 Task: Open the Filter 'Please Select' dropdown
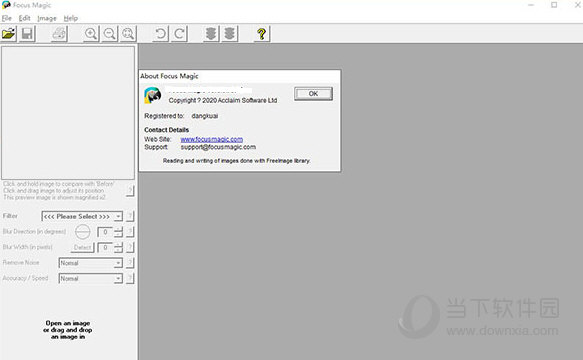point(82,216)
